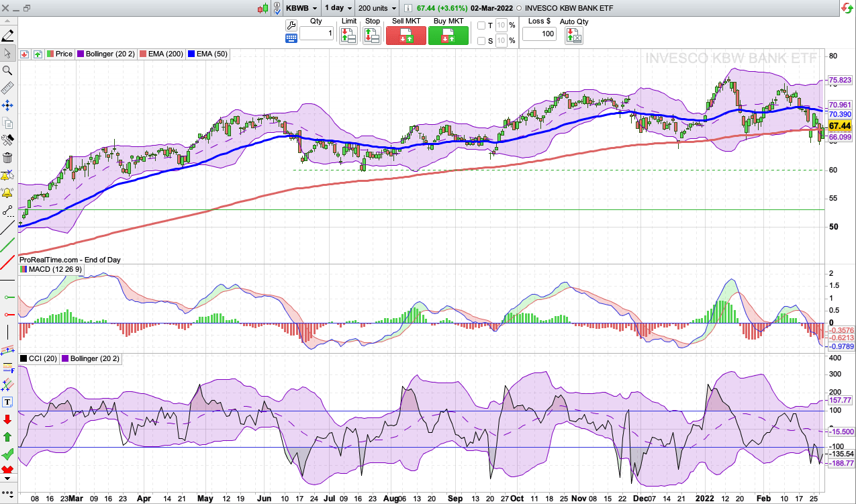Focus the T percentage input field
856x504 pixels.
[502, 26]
